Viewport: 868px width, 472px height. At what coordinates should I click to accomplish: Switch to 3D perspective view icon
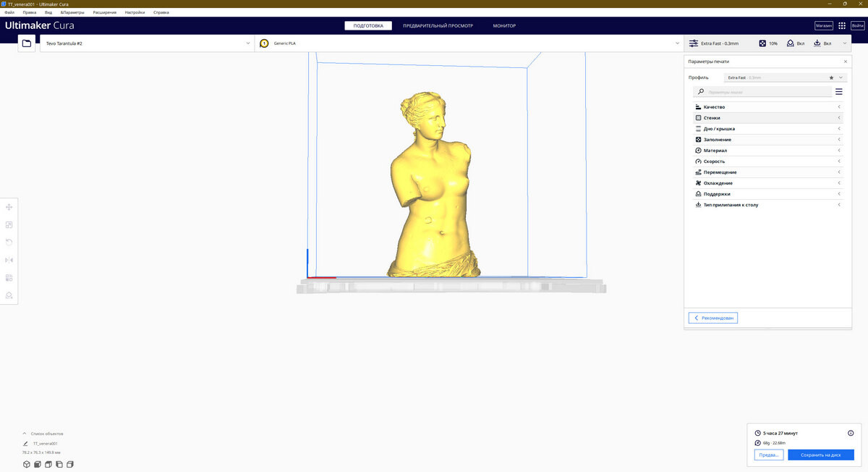click(27, 464)
